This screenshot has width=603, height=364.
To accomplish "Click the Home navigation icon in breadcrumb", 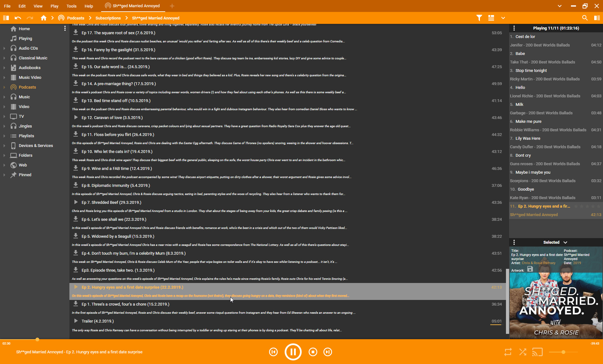I will coord(44,18).
